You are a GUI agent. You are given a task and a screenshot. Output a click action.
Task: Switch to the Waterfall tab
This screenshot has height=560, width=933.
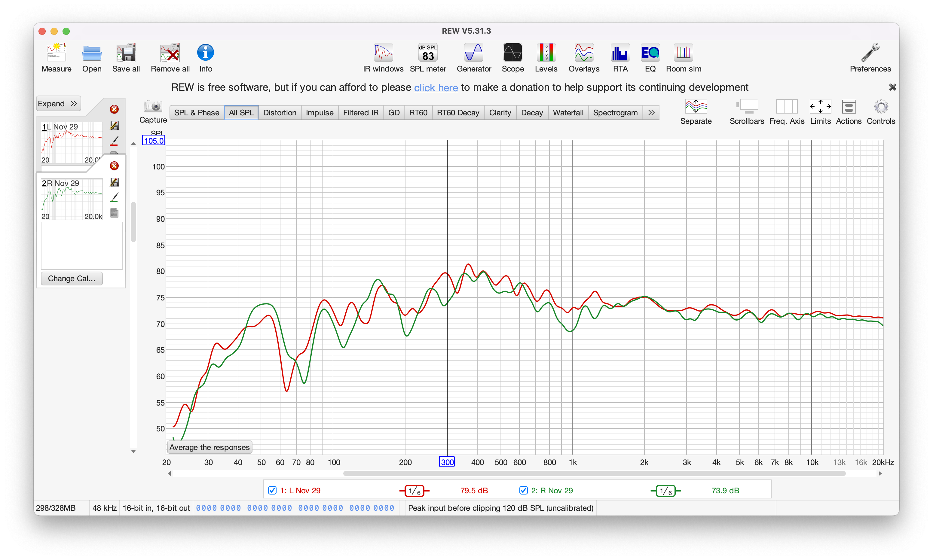click(x=568, y=112)
